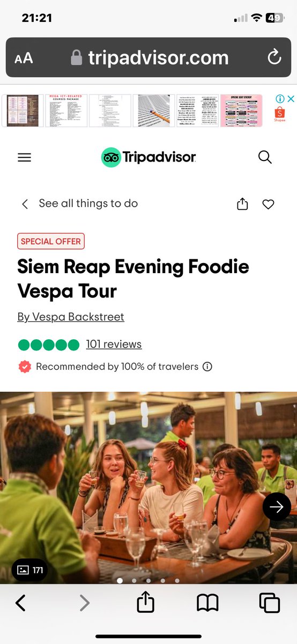
Task: Open the Safari bookmarks book icon
Action: pyautogui.click(x=207, y=603)
